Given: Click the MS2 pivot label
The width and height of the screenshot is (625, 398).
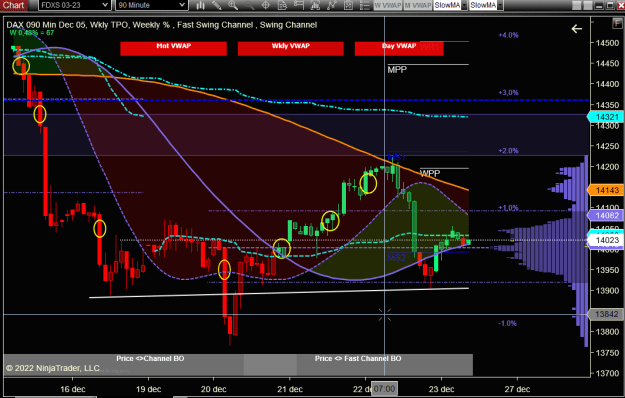Looking at the screenshot, I should 396,257.
